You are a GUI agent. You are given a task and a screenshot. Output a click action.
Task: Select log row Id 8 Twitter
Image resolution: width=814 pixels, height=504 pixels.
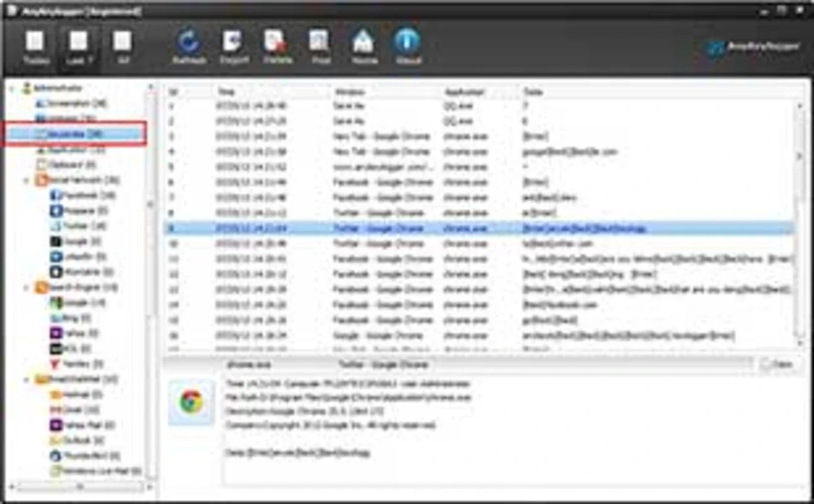click(479, 213)
